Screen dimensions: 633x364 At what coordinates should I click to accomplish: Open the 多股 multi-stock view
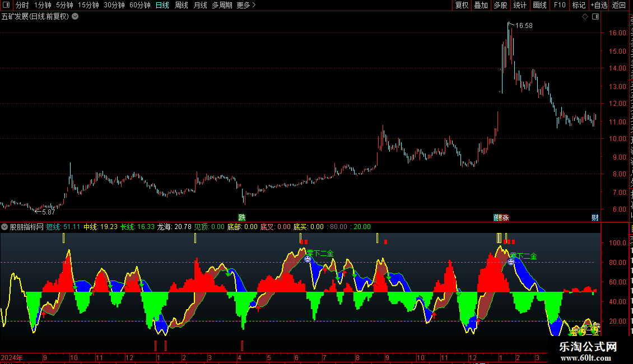500,5
